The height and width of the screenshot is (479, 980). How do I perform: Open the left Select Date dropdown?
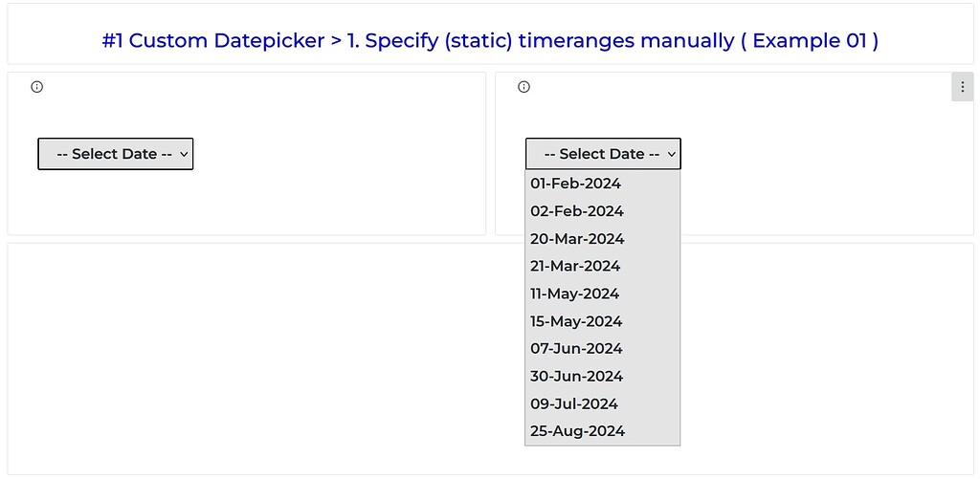(x=116, y=154)
